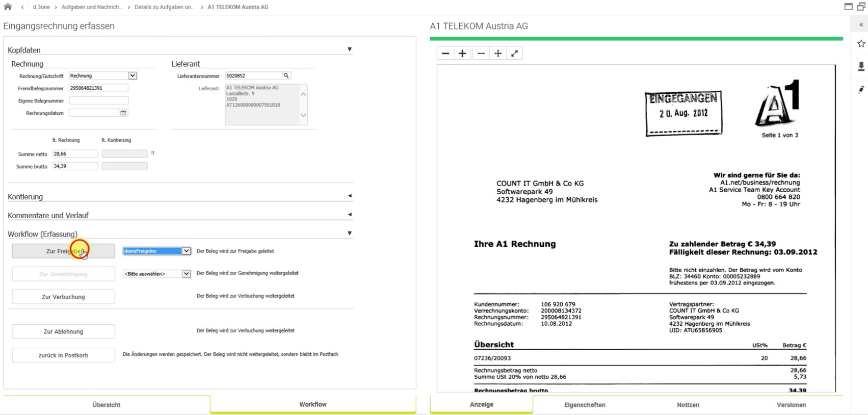Click the Summe brutto Kontierung field
This screenshot has height=415, width=868.
[124, 166]
